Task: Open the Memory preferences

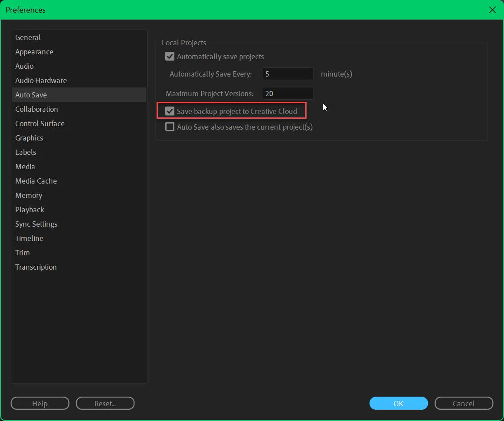Action: pyautogui.click(x=79, y=195)
